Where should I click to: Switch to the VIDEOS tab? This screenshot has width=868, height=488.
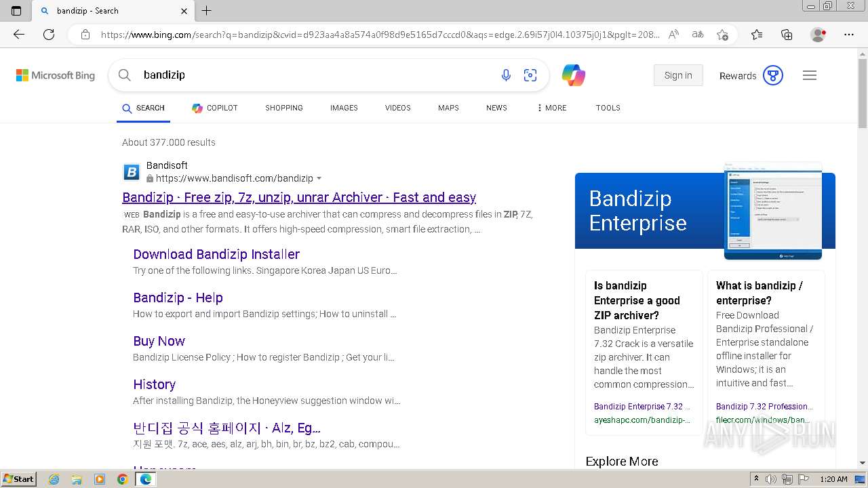click(398, 108)
